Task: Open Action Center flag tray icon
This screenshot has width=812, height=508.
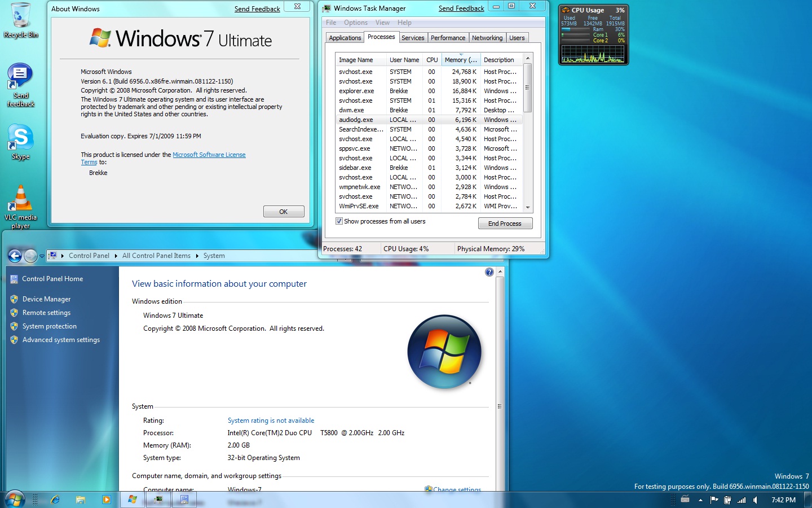Action: click(x=714, y=500)
